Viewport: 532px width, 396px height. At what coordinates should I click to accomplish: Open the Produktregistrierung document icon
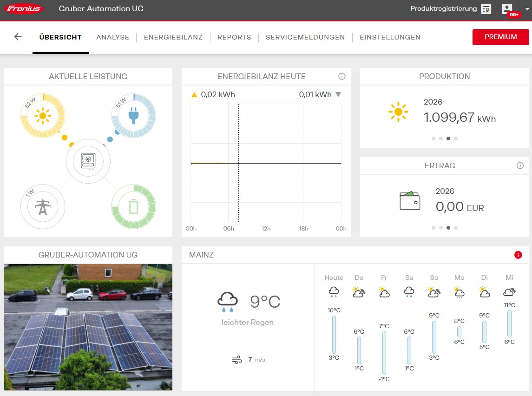(x=486, y=8)
